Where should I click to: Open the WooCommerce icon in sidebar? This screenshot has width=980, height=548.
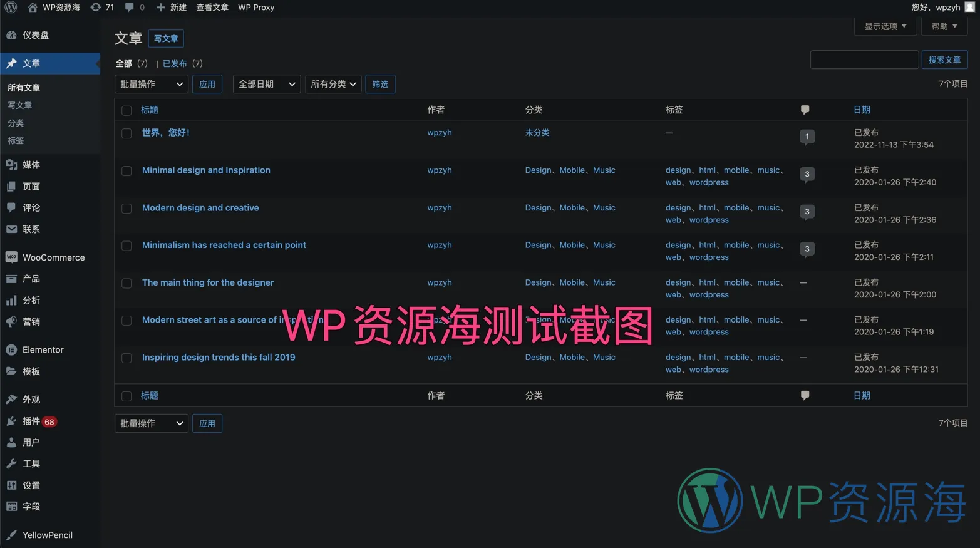pos(11,257)
